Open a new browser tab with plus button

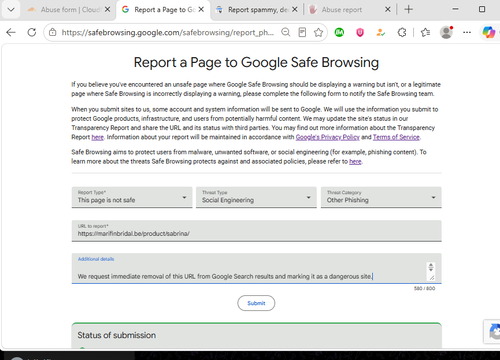[408, 9]
